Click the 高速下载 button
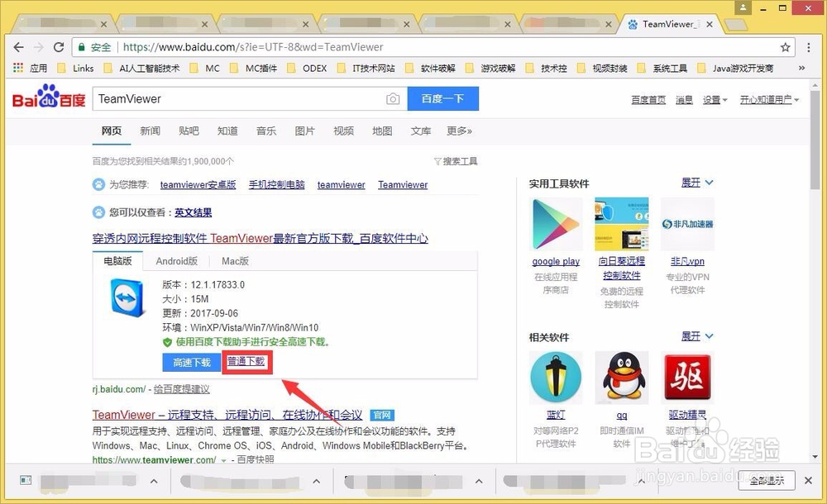 pos(192,362)
